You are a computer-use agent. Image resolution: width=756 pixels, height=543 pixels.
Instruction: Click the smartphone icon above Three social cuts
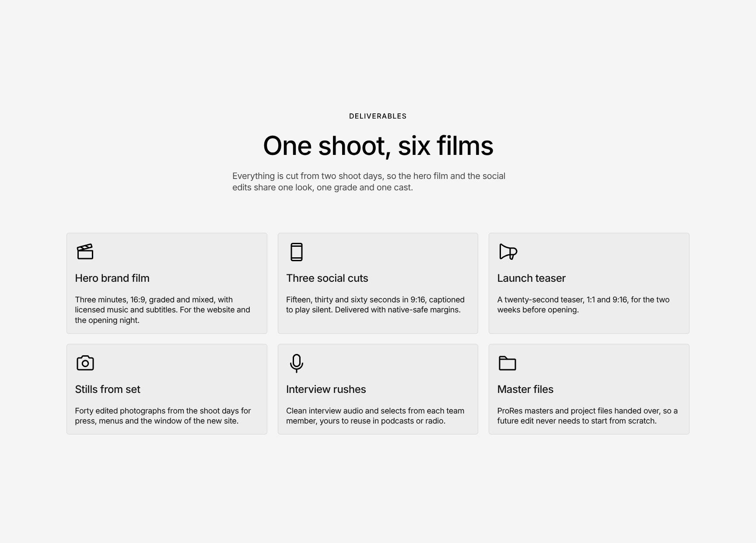click(x=297, y=252)
